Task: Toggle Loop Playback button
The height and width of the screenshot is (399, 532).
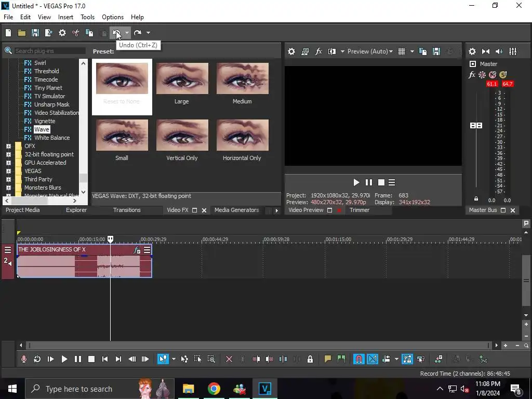Action: [37, 359]
